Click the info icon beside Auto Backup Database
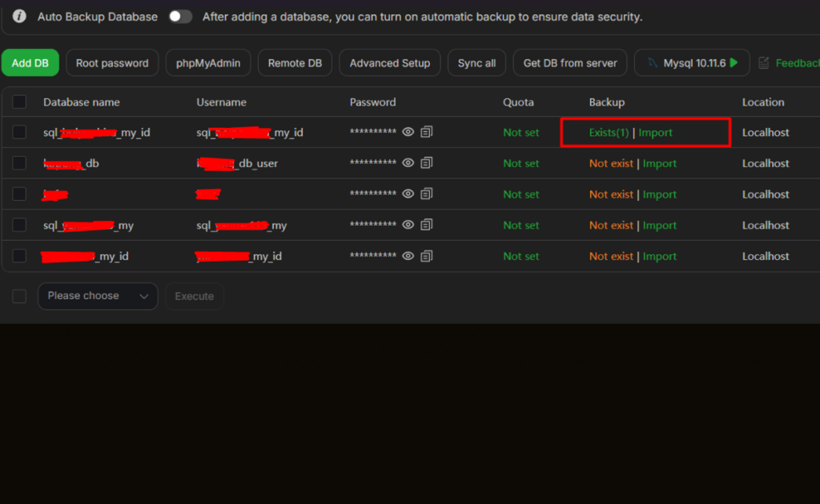 (19, 16)
